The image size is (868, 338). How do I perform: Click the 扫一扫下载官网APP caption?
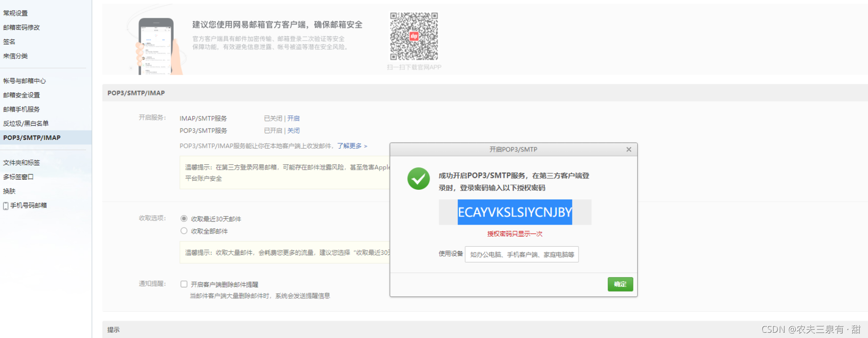click(x=414, y=67)
